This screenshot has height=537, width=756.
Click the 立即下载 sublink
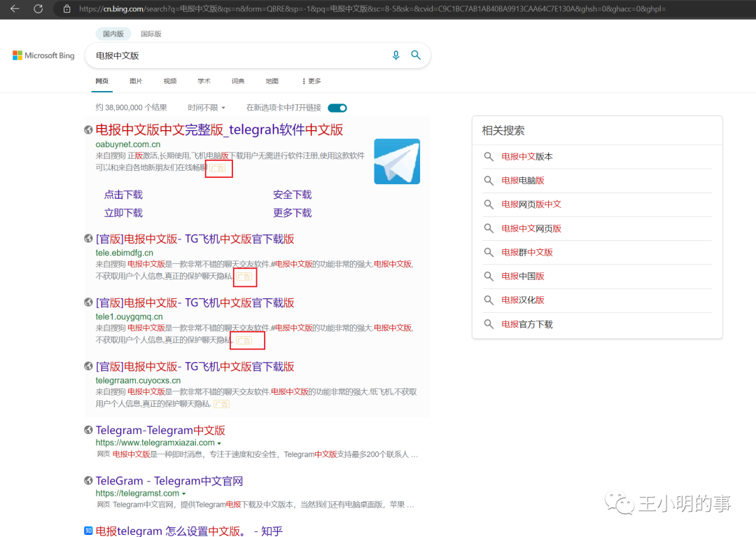(123, 213)
